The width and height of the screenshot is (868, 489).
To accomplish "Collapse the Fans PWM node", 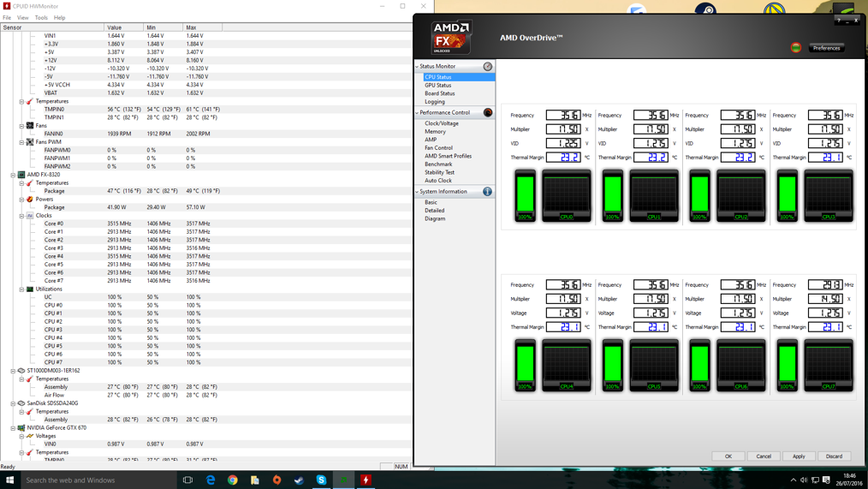I will pyautogui.click(x=21, y=142).
